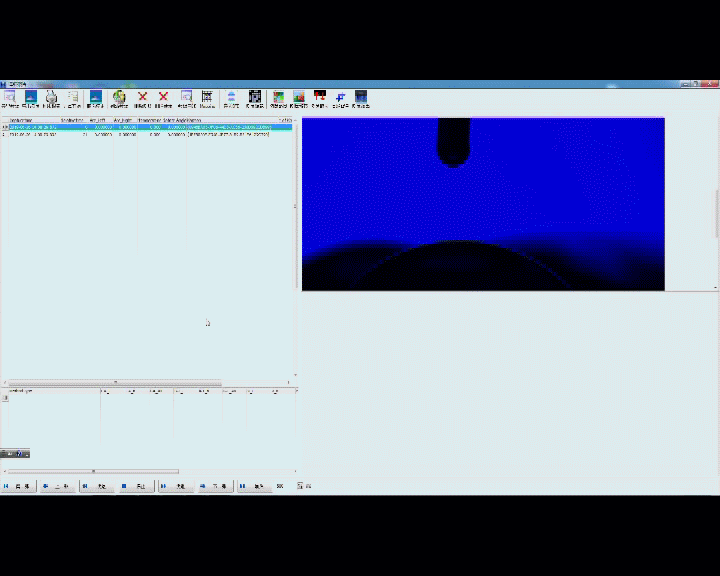
Task: Pause playback with the pause button
Action: click(x=254, y=486)
